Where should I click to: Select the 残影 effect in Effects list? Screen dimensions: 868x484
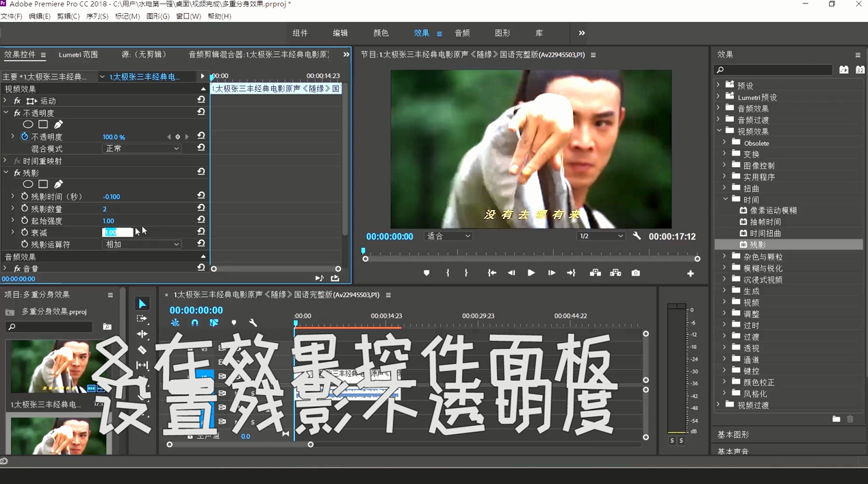click(x=757, y=244)
